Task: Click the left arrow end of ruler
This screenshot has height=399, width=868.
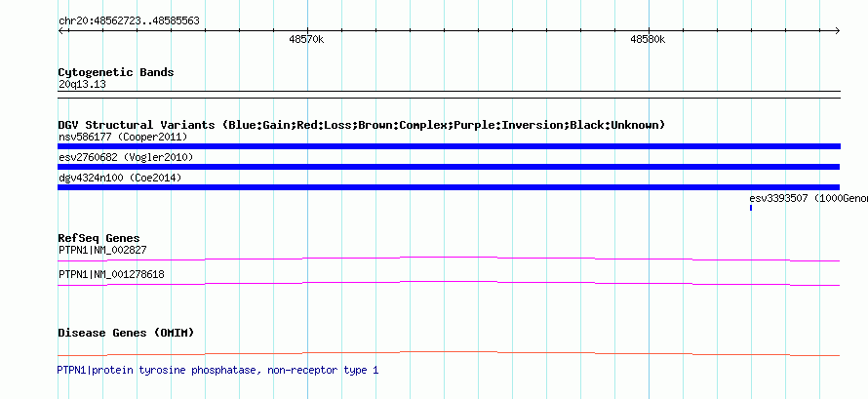Action: (60, 31)
